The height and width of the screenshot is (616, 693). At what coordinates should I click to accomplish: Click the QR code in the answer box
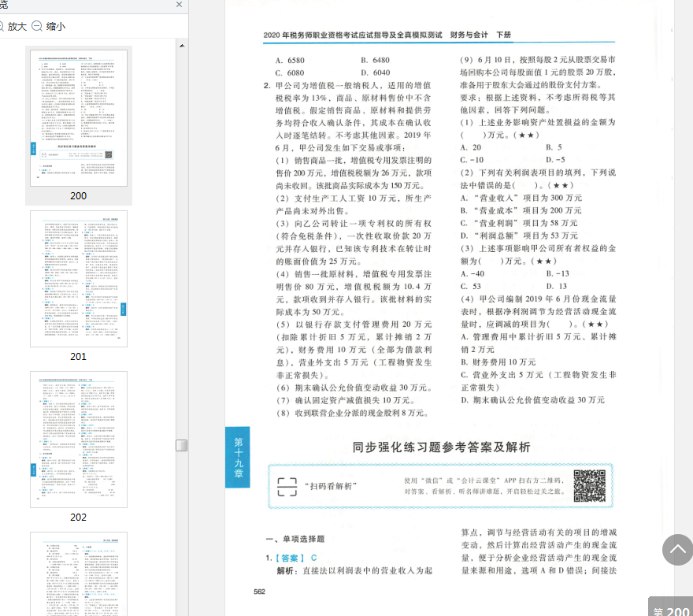(x=590, y=485)
